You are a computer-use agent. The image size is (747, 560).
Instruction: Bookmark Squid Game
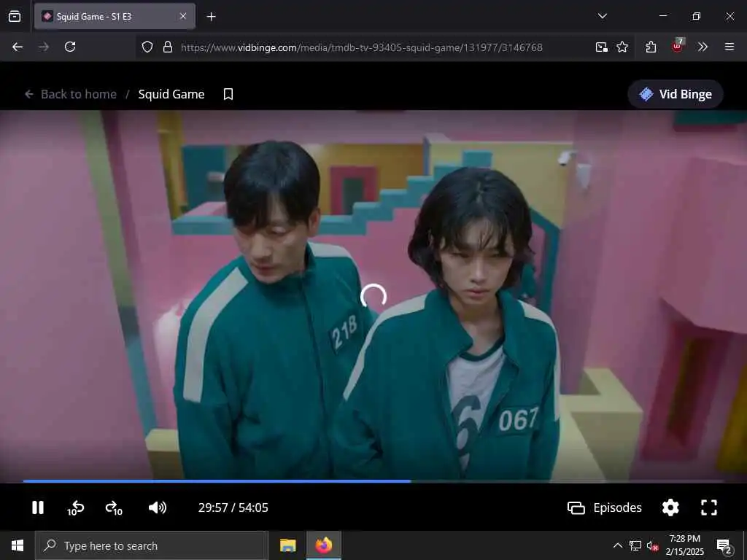(228, 94)
